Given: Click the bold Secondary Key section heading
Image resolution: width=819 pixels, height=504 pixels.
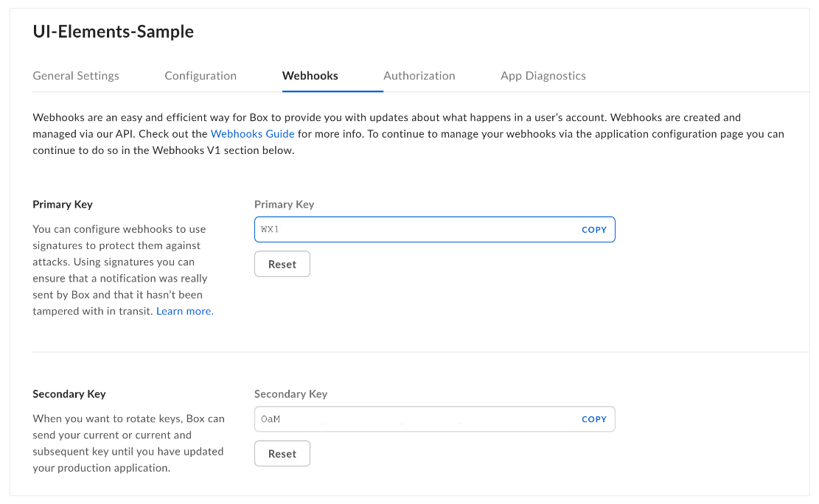Looking at the screenshot, I should (x=69, y=394).
